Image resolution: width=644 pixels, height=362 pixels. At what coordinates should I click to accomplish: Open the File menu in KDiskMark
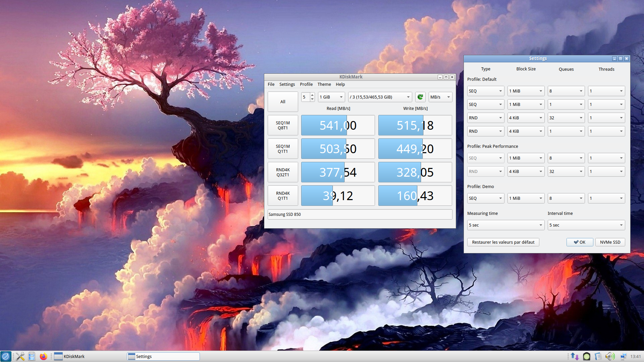pyautogui.click(x=271, y=84)
